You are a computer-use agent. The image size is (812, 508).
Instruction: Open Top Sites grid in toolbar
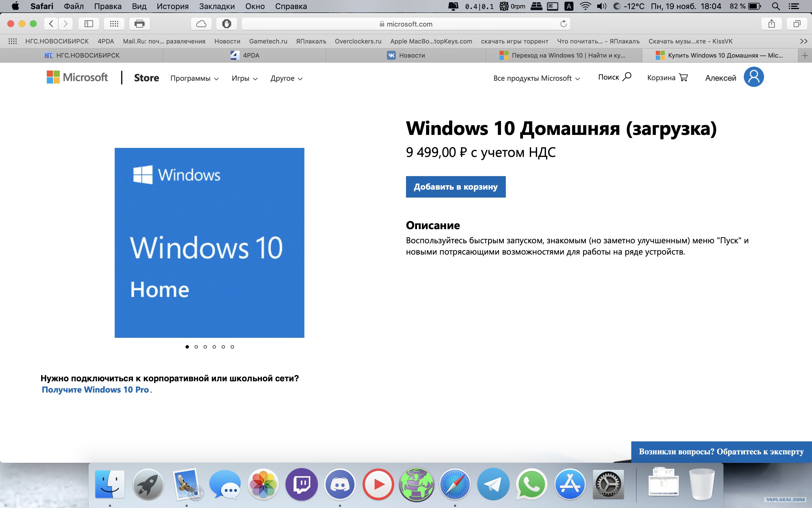coord(114,24)
